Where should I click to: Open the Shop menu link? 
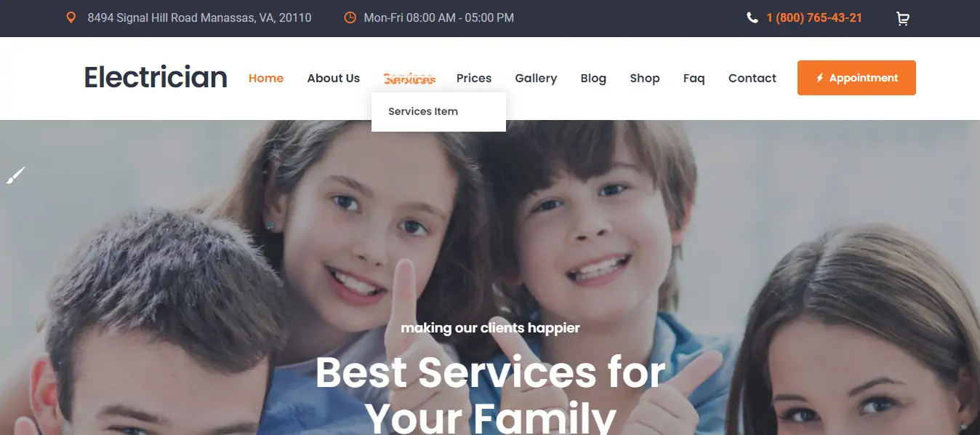click(645, 78)
